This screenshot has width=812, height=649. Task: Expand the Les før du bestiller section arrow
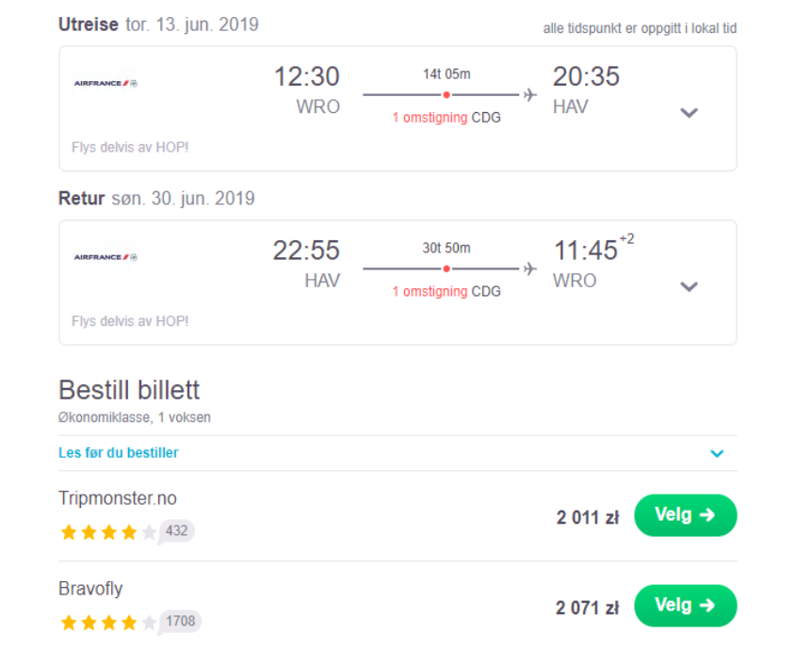[717, 453]
